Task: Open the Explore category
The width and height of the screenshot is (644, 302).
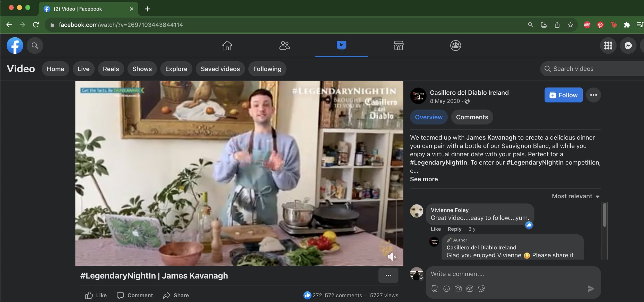Action: (x=176, y=69)
